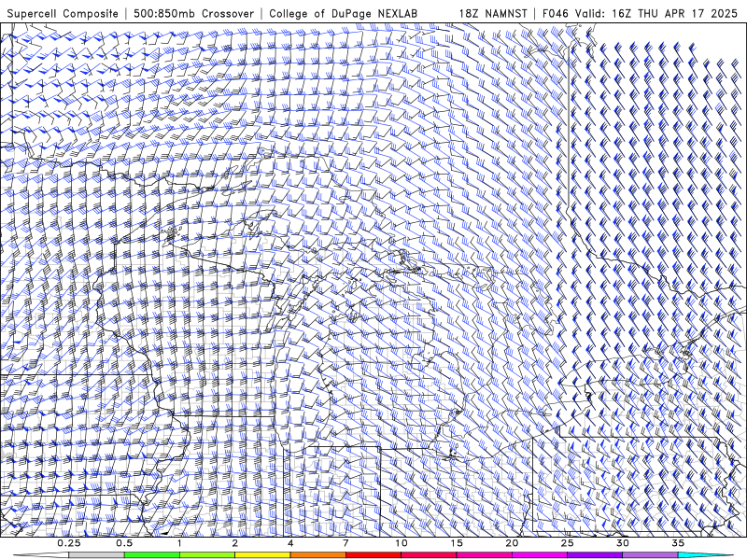The width and height of the screenshot is (747, 560).
Task: Click the "F046 Valid: 16Z THU APR 17 2025" text
Action: pos(640,13)
